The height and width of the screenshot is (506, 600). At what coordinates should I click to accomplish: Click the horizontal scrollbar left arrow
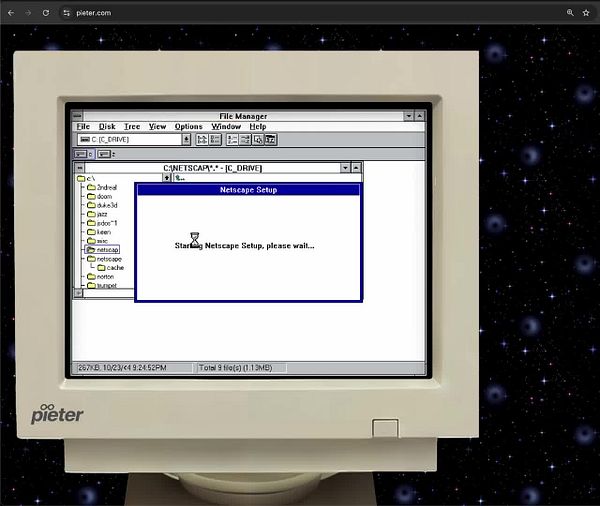tap(78, 293)
